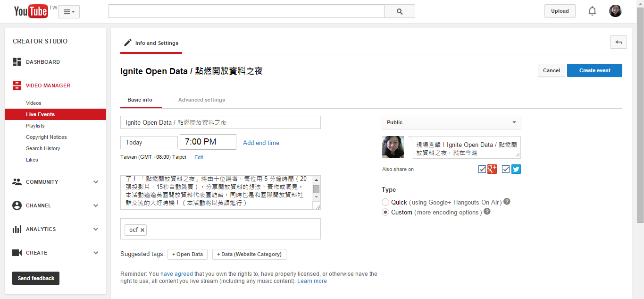This screenshot has width=644, height=299.
Task: Click the Google+ share icon
Action: pyautogui.click(x=492, y=169)
